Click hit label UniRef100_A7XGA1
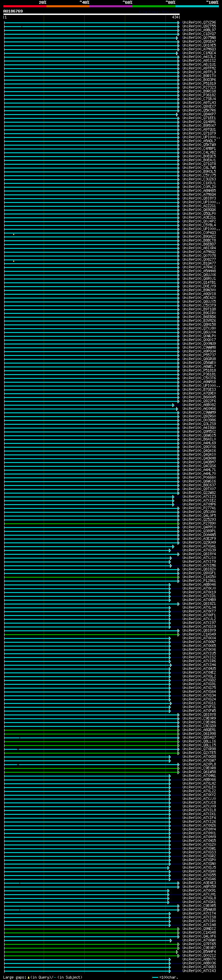This screenshot has height=980, width=222. [x=199, y=546]
